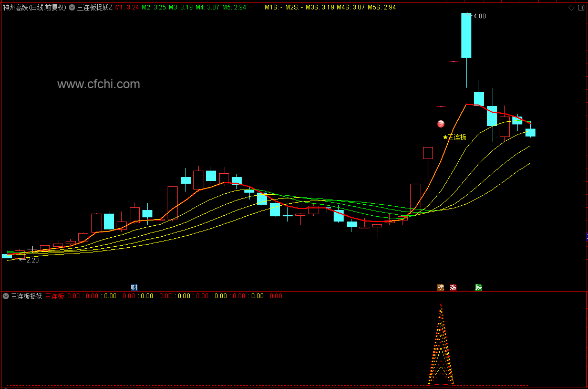The image size is (588, 389).
Task: Click the red ball signal icon
Action: (441, 124)
